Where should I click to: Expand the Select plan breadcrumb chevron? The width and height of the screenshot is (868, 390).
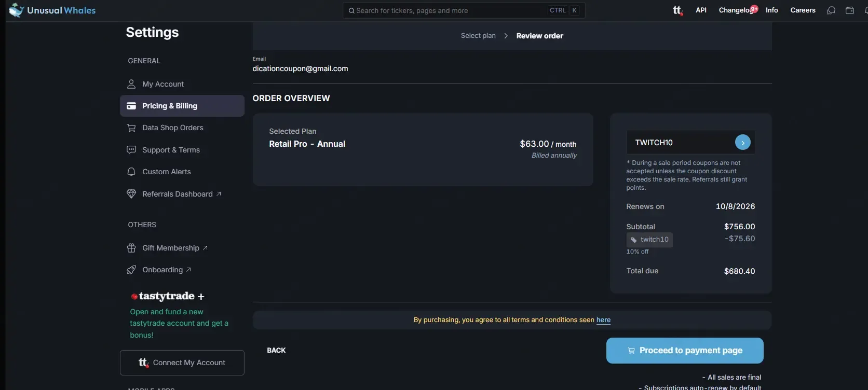click(x=505, y=36)
